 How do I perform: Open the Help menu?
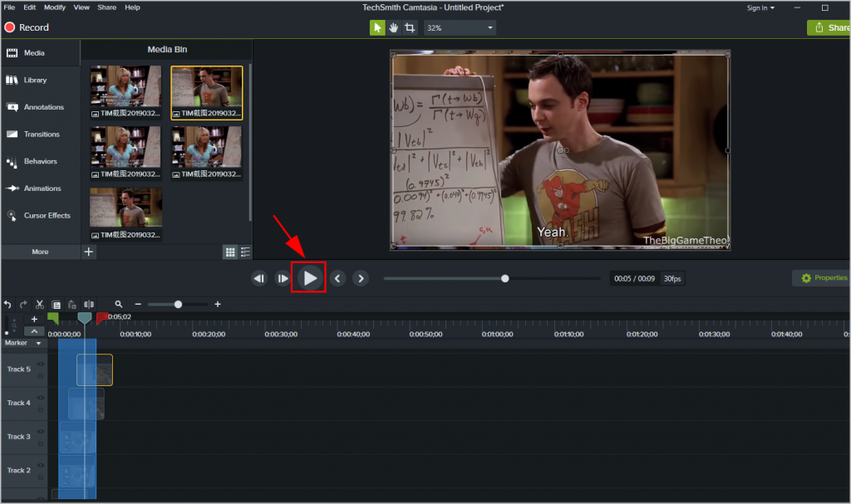click(132, 7)
